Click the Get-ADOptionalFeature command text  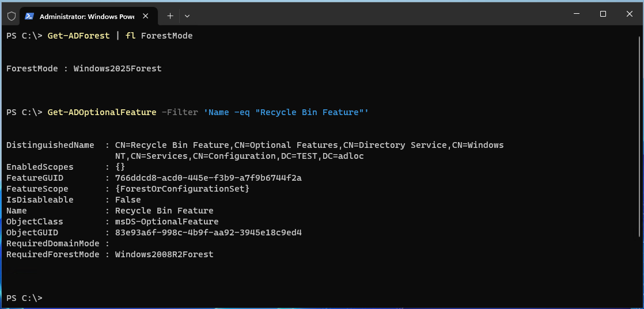tap(102, 112)
